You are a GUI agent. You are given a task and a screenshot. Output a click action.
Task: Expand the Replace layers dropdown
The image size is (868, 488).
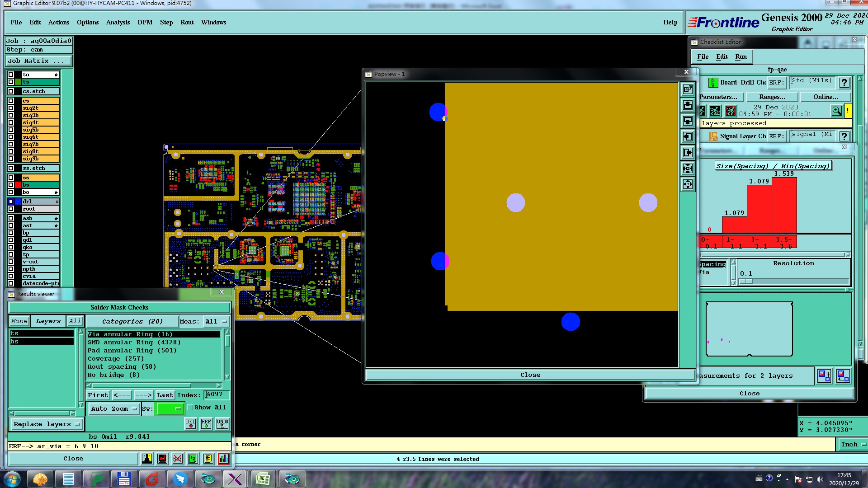click(47, 424)
